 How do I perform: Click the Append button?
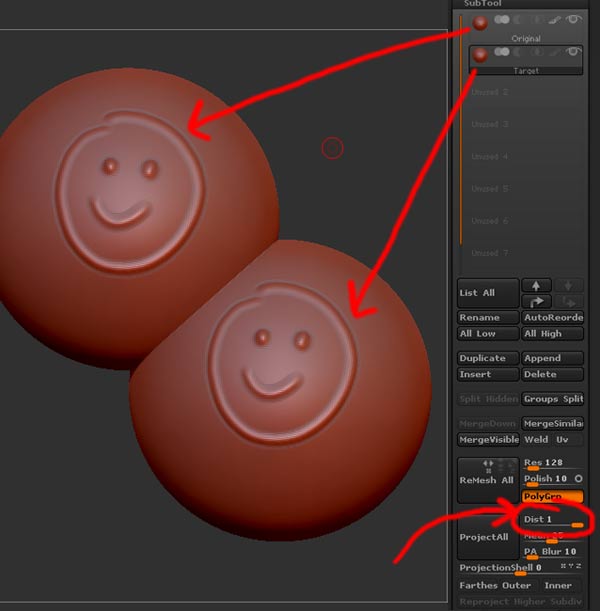(x=552, y=358)
